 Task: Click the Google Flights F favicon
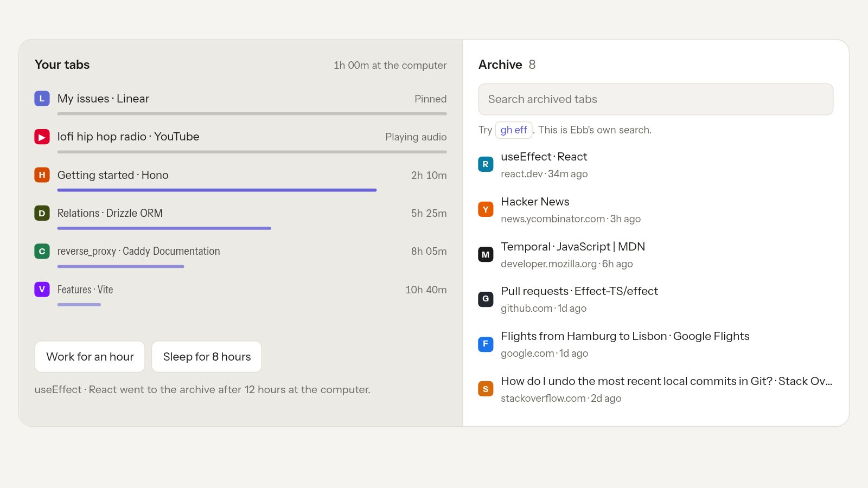tap(486, 344)
